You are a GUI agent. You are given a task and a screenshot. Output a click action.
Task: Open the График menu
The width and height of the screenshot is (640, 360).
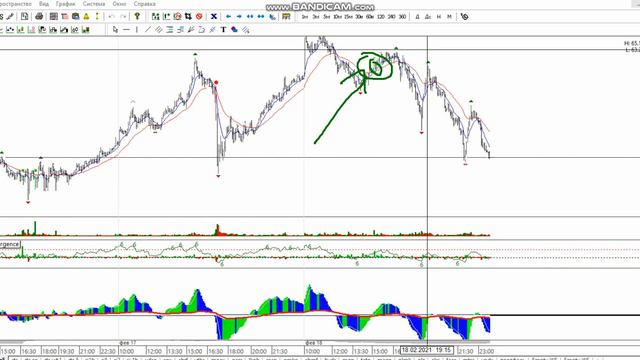pyautogui.click(x=66, y=4)
